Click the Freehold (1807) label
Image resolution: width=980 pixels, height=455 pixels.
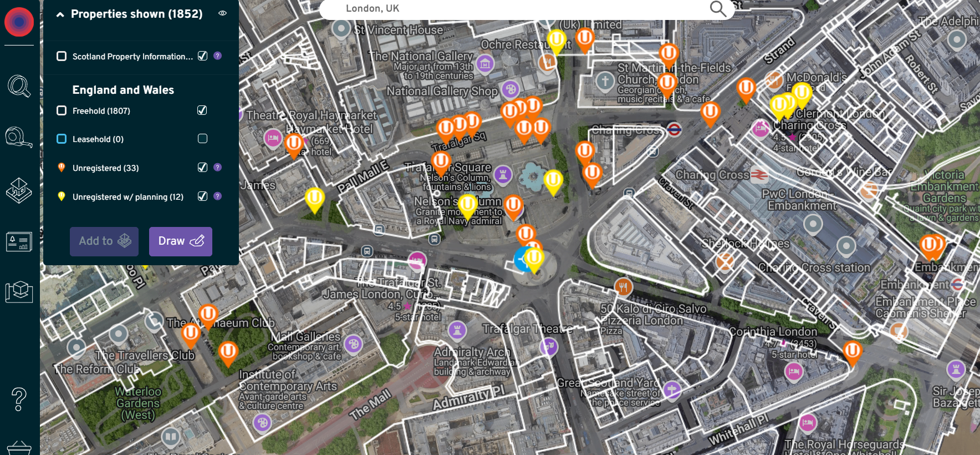click(x=101, y=111)
